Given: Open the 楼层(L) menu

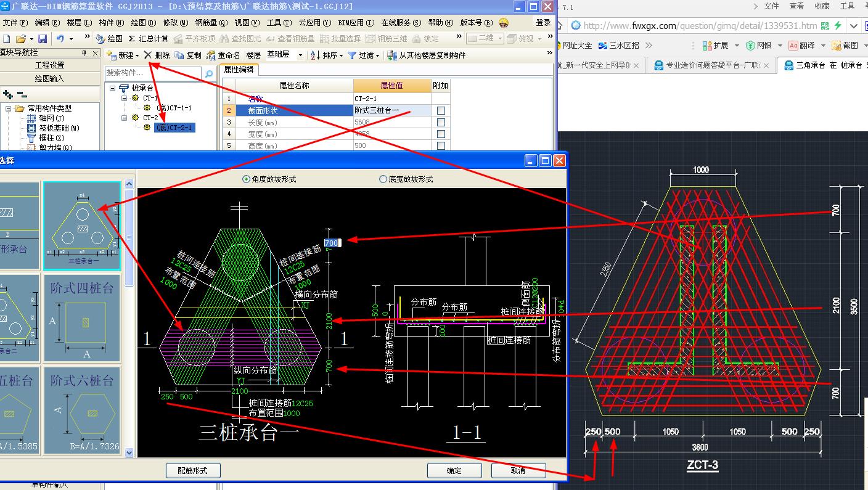Looking at the screenshot, I should [x=80, y=22].
